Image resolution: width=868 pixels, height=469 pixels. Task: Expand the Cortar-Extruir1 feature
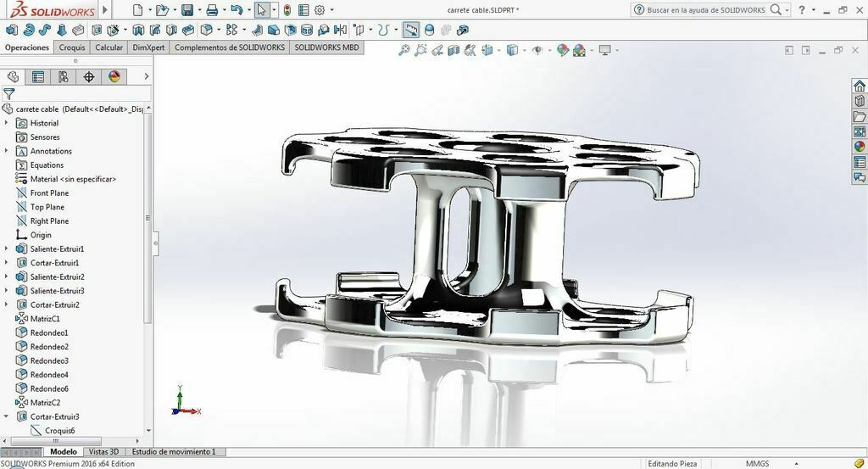click(x=6, y=262)
